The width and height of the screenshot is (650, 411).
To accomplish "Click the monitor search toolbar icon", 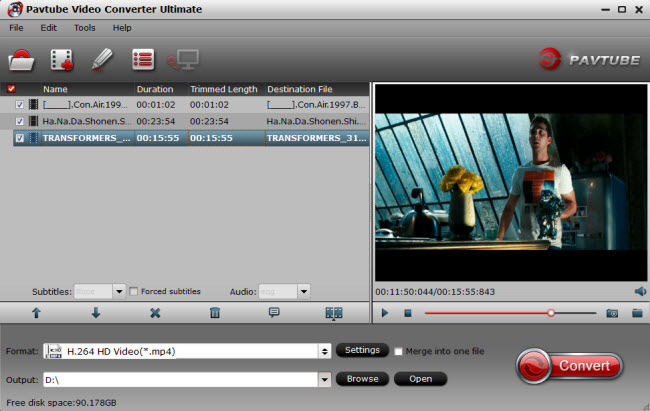I will point(183,60).
